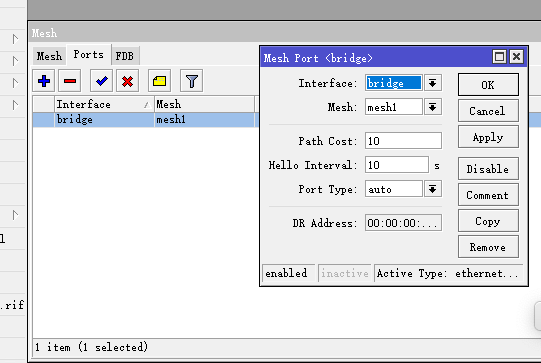Image resolution: width=541 pixels, height=363 pixels.
Task: Click the Copy button
Action: coord(488,221)
